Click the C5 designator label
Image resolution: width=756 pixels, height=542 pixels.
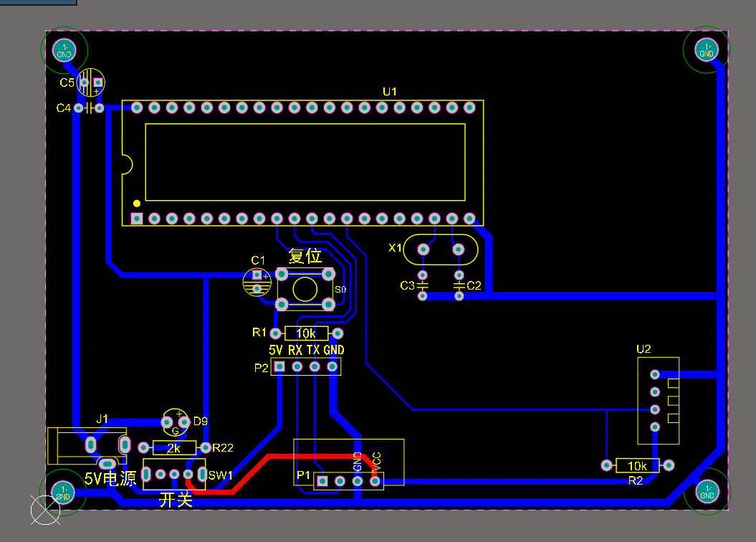tap(67, 82)
